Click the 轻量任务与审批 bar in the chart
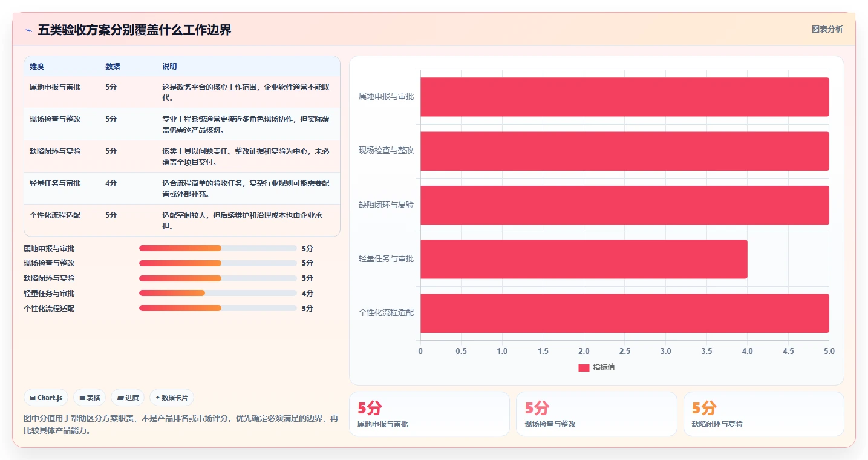This screenshot has height=460, width=868. (584, 259)
